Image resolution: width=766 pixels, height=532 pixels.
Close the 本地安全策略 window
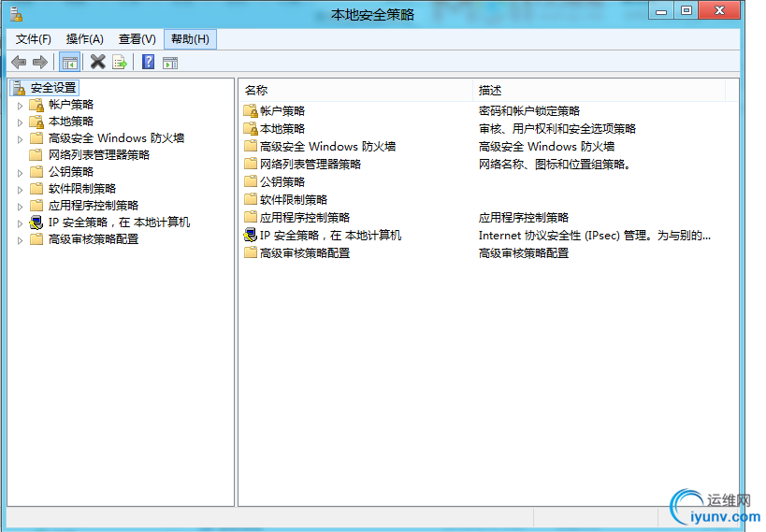(719, 10)
